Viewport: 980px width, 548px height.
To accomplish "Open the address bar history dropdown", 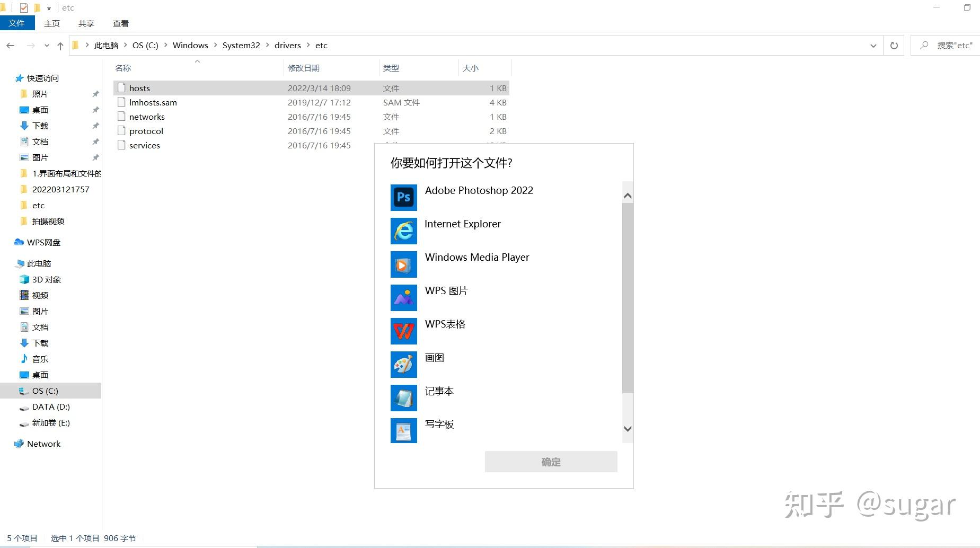I will pos(873,45).
